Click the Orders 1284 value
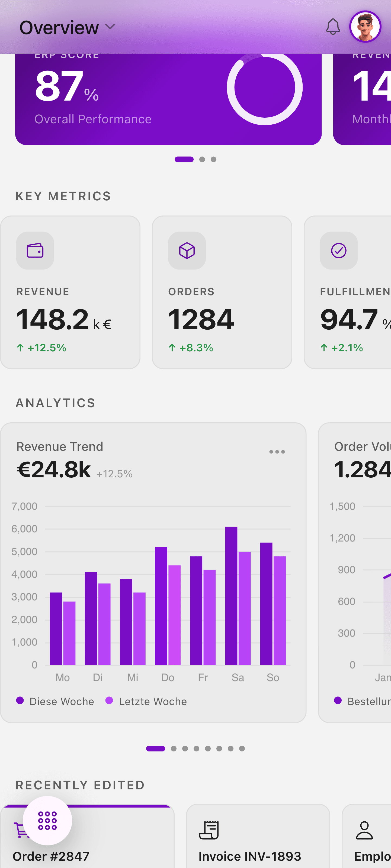Image resolution: width=391 pixels, height=868 pixels. (x=201, y=319)
